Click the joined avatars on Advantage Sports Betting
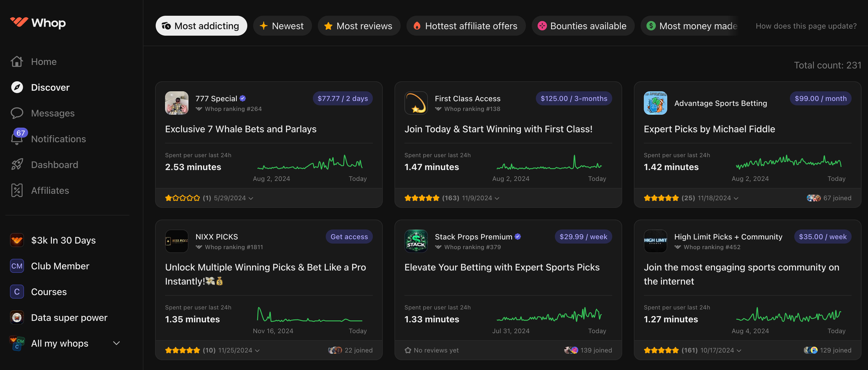Screen dimensions: 868x370 tap(814, 198)
